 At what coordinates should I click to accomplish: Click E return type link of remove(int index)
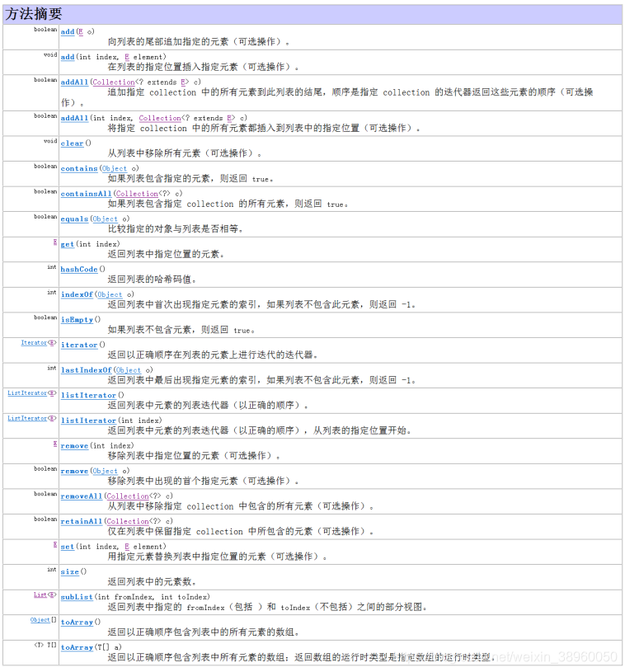coord(55,444)
